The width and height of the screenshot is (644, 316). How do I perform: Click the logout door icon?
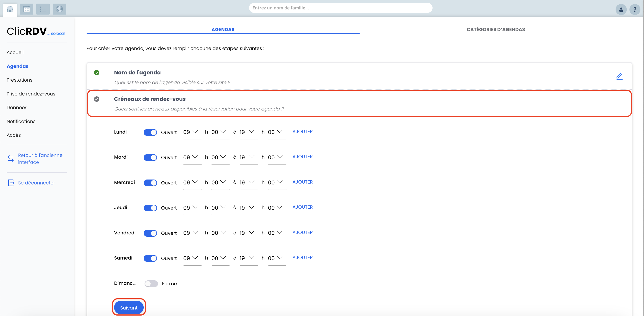[x=11, y=183]
